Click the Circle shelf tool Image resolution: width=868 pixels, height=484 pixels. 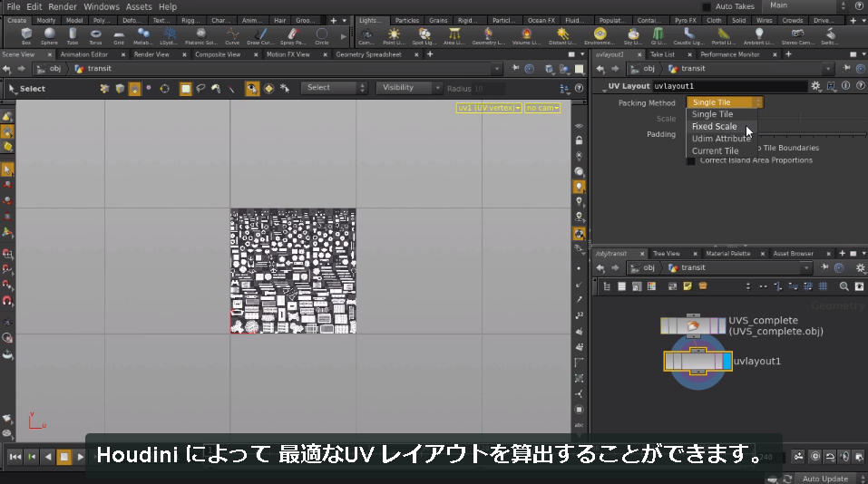[x=322, y=36]
